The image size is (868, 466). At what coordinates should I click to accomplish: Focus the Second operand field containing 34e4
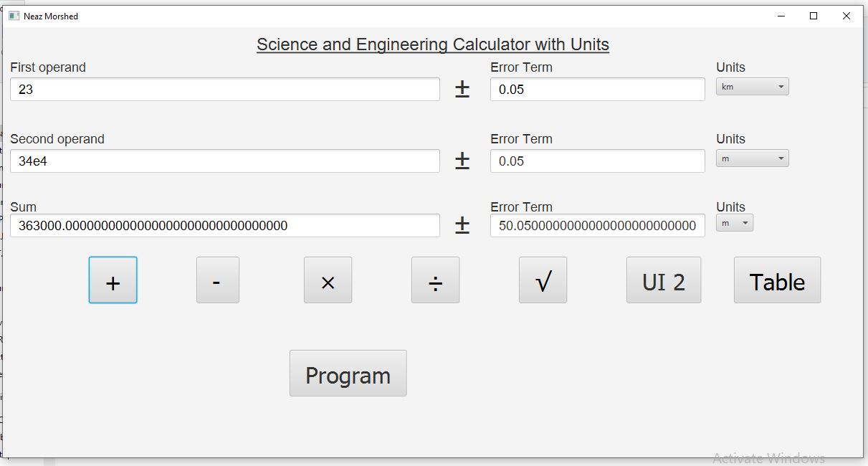coord(224,161)
